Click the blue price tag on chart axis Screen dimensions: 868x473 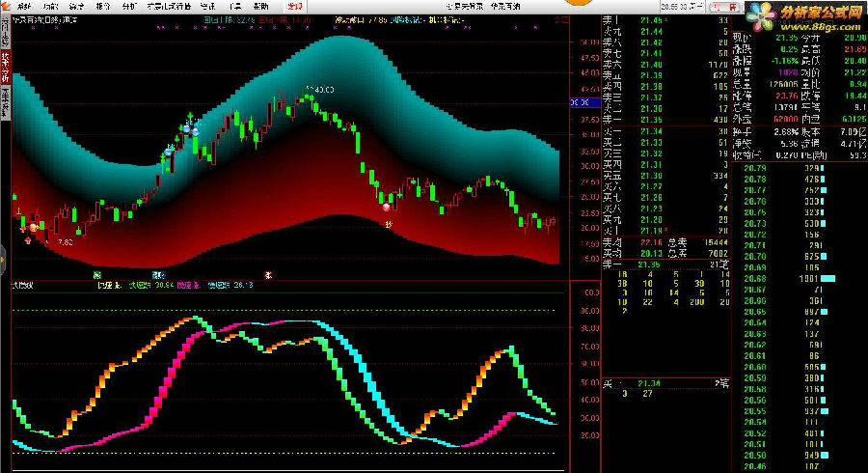point(583,103)
